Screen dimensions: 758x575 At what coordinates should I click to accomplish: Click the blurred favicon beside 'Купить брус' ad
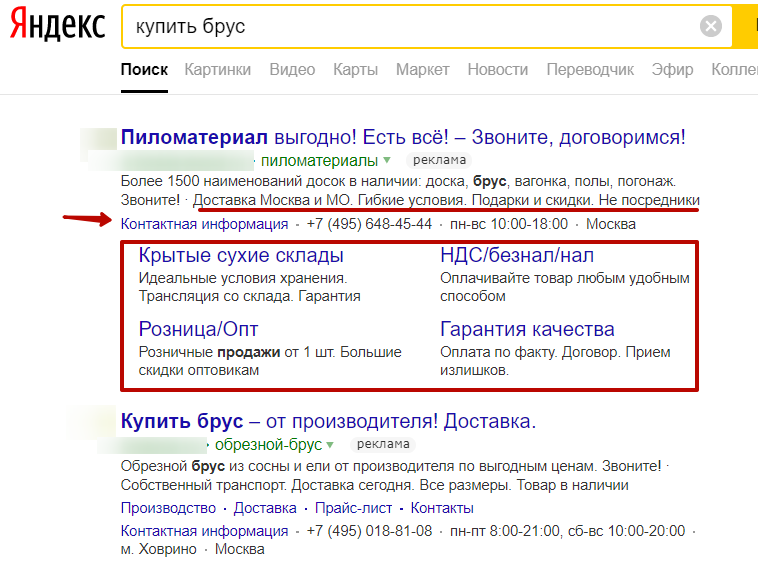94,422
